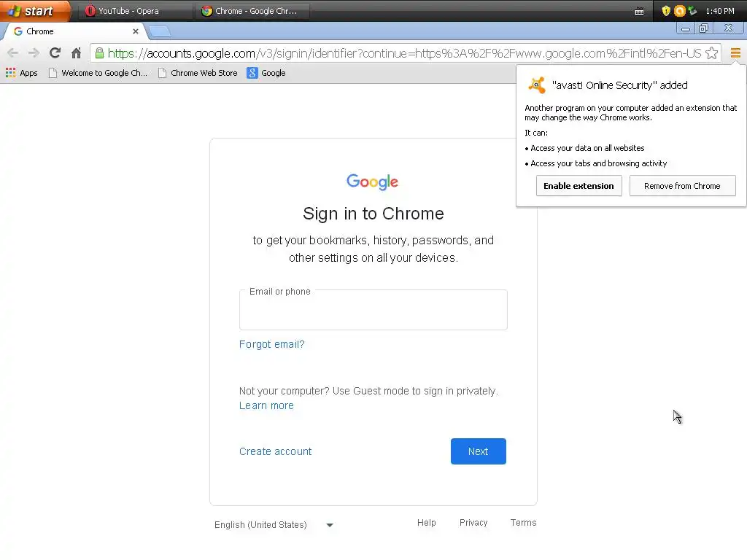Reload the current page

click(55, 52)
